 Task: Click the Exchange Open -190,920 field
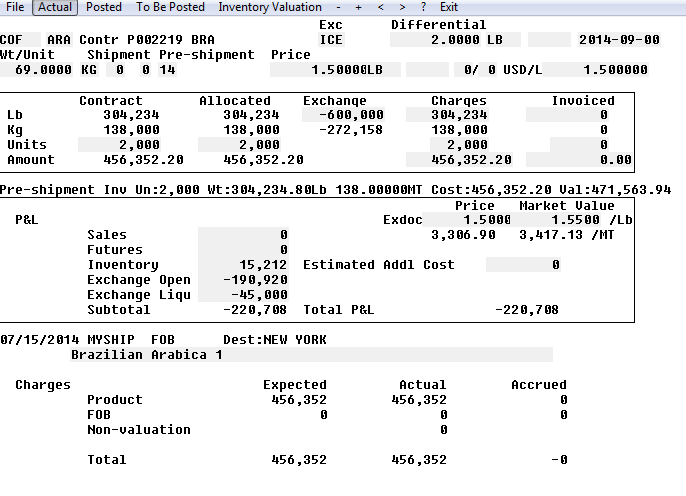tap(243, 279)
